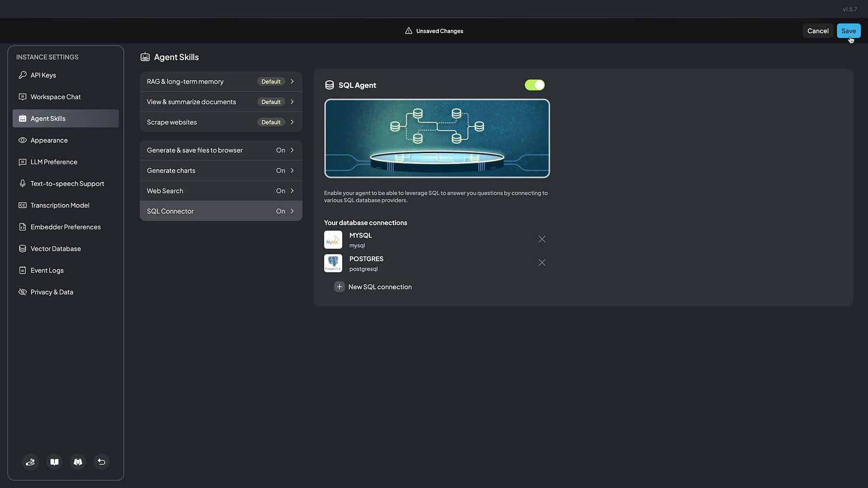Open the Discord icon link
Image resolution: width=868 pixels, height=488 pixels.
pyautogui.click(x=78, y=462)
